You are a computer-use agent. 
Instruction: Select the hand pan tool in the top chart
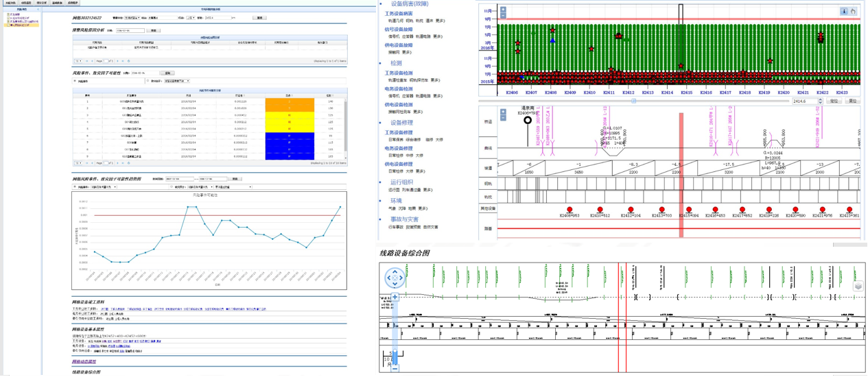coord(853,11)
